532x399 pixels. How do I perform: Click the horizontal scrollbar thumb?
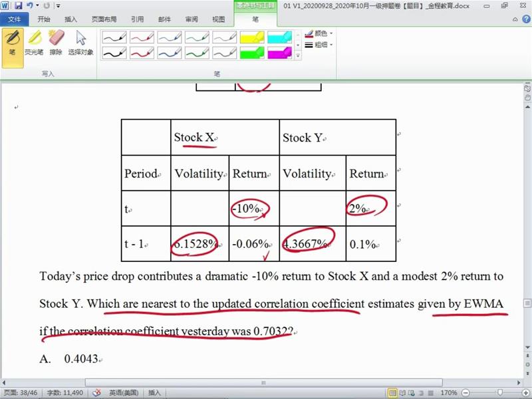tap(263, 382)
